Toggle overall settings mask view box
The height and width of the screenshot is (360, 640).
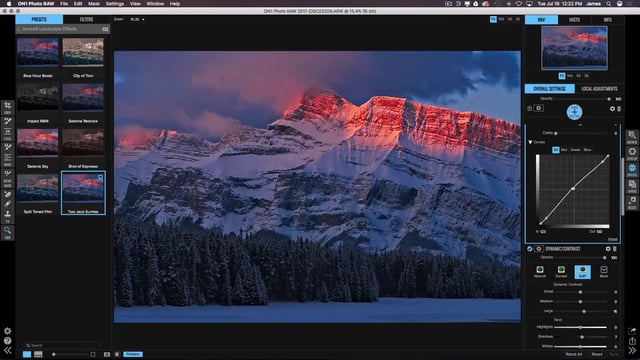pos(539,108)
